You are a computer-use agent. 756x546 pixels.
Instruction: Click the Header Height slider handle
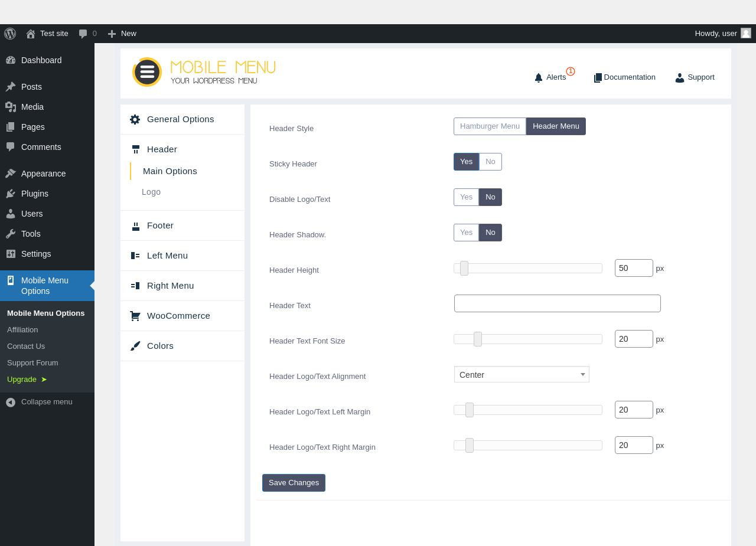(x=464, y=269)
